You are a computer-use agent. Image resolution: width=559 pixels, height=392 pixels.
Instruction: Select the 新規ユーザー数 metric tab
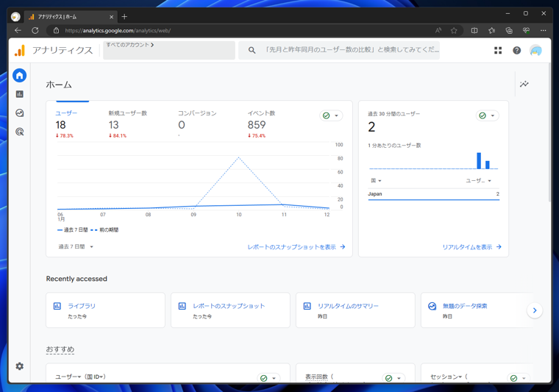(128, 124)
